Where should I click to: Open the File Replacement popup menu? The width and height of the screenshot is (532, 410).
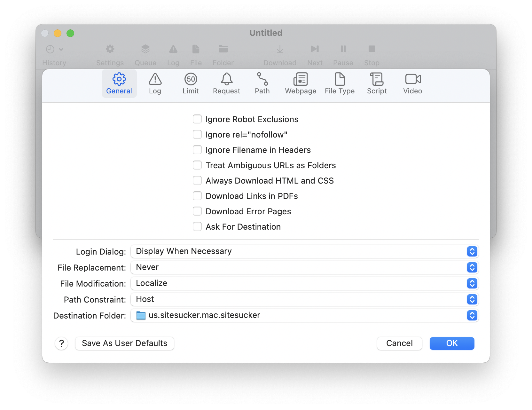(x=304, y=267)
